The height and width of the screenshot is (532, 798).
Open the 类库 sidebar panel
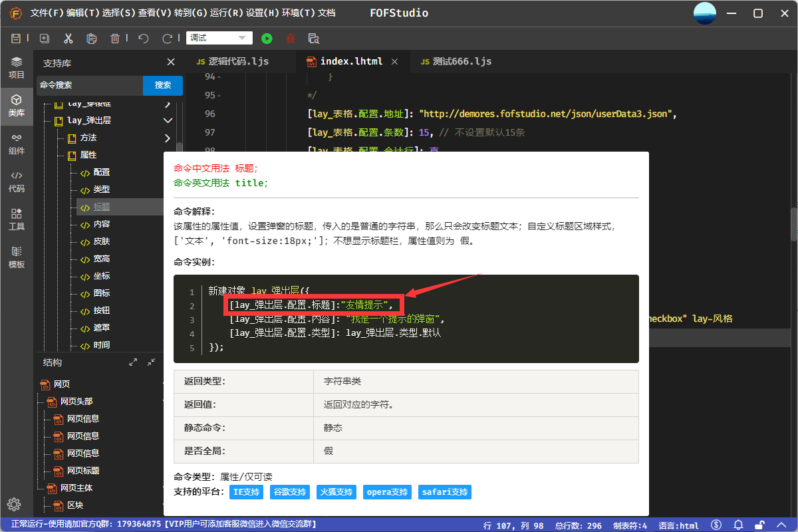click(x=17, y=105)
